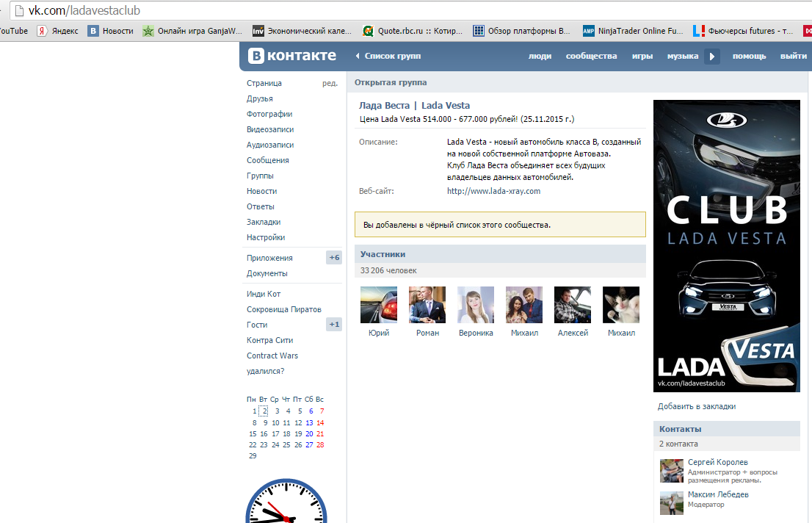Open the Quote.rbc.ru bookmark
The height and width of the screenshot is (523, 812).
(x=413, y=31)
